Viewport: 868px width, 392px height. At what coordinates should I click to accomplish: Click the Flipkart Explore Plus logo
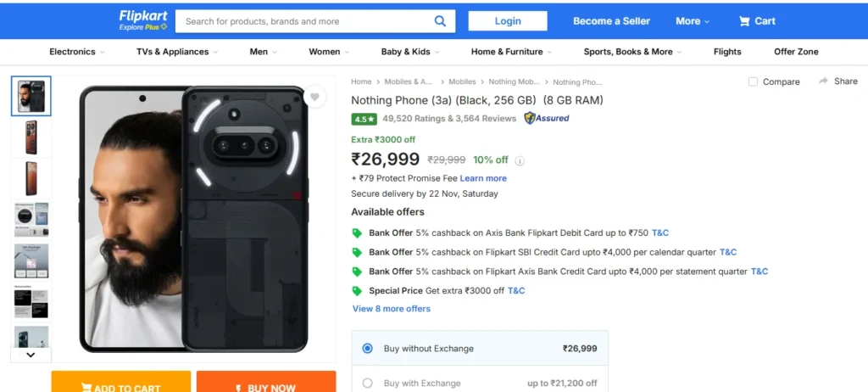coord(143,20)
